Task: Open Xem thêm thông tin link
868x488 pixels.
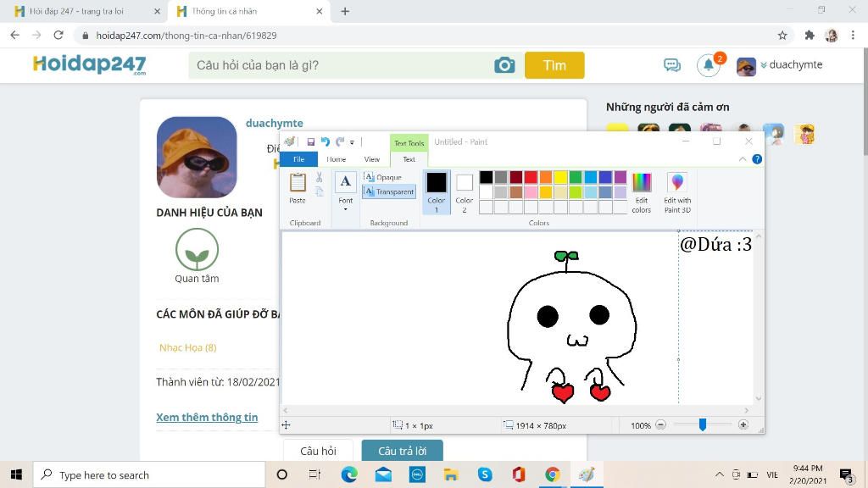Action: tap(207, 417)
